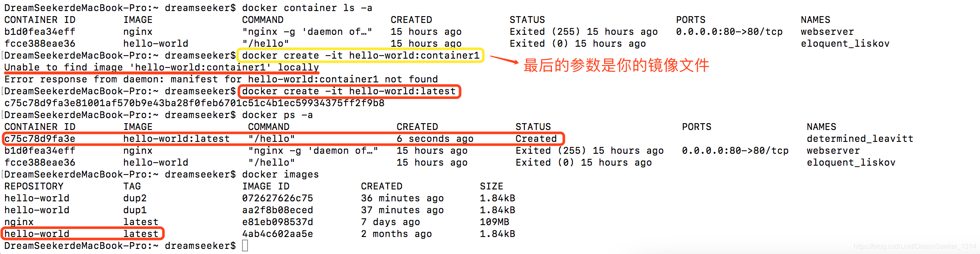
Task: Click the 'latest' tag in the nginx row
Action: (x=141, y=222)
